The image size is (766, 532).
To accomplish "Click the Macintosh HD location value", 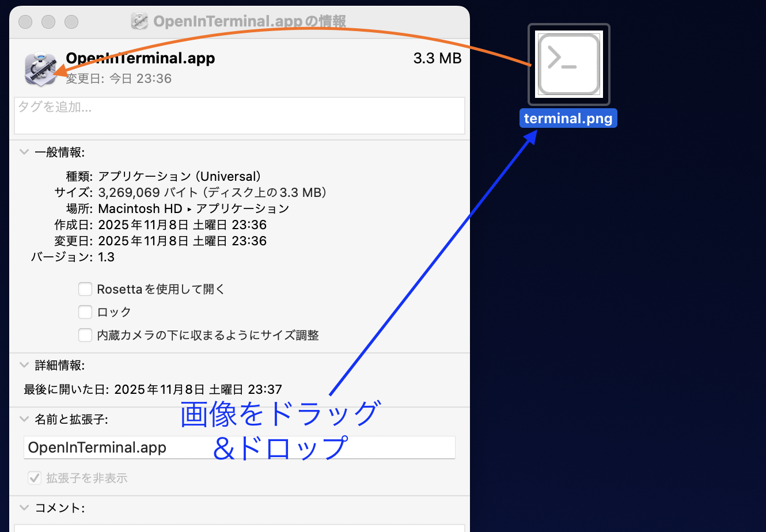I will [194, 208].
